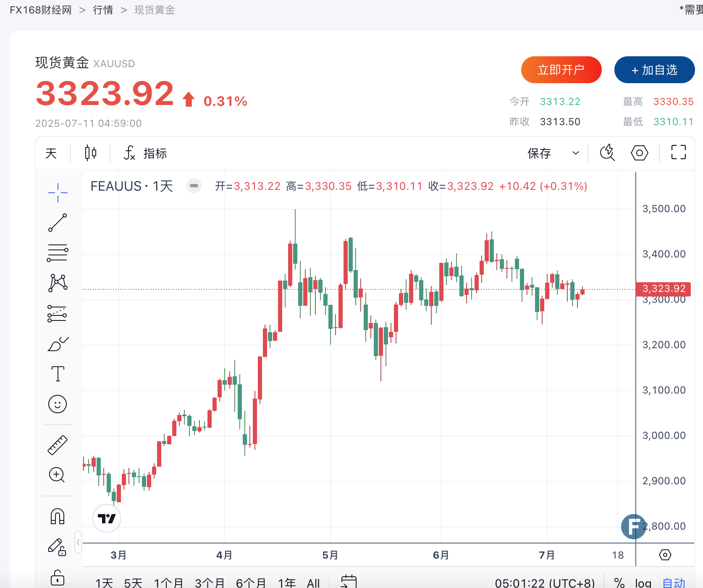Open the 天 interval selector
The width and height of the screenshot is (703, 588).
(51, 153)
